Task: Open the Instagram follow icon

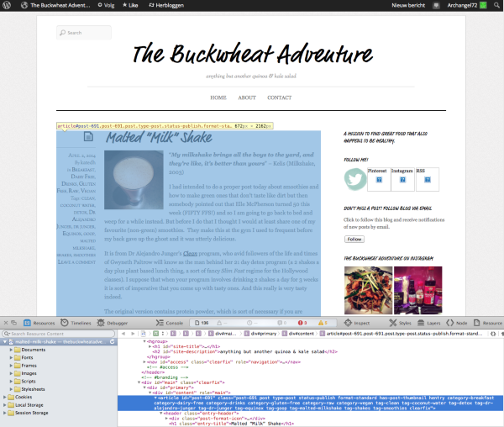Action: click(402, 179)
